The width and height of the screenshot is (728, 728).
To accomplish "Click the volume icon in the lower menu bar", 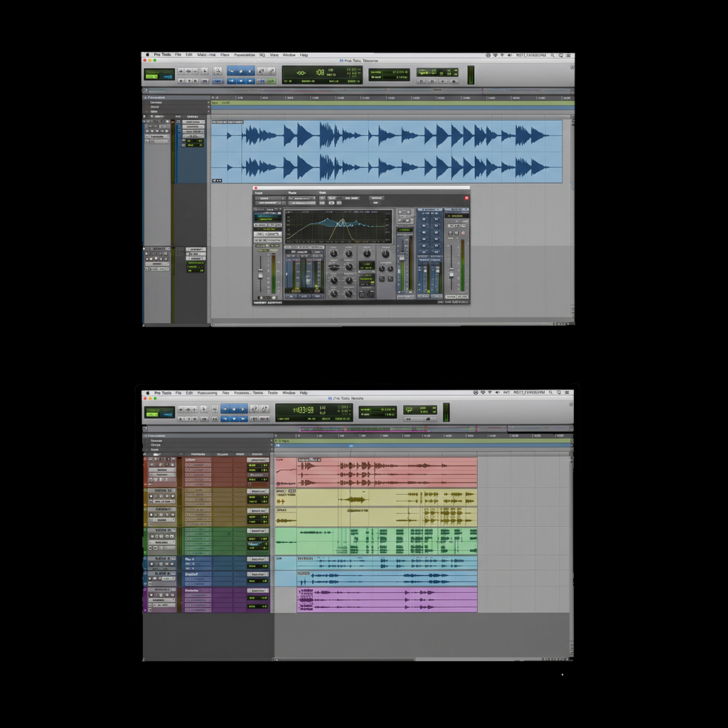I will click(497, 392).
